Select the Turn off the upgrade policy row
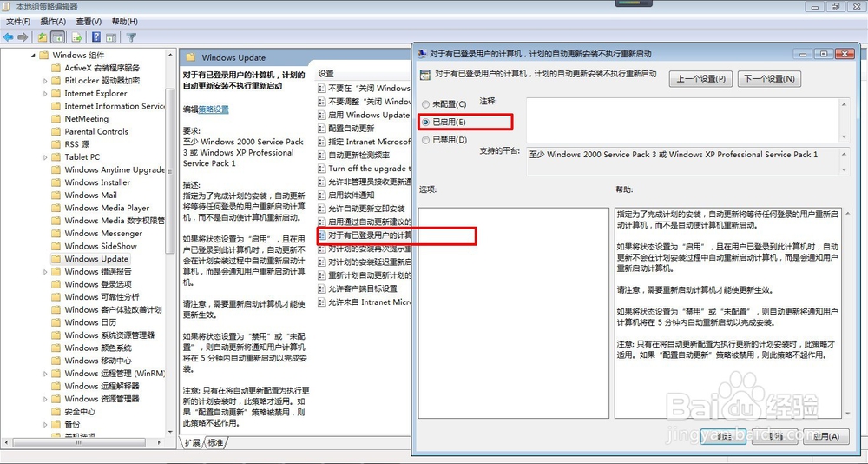This screenshot has width=868, height=464. [x=365, y=169]
